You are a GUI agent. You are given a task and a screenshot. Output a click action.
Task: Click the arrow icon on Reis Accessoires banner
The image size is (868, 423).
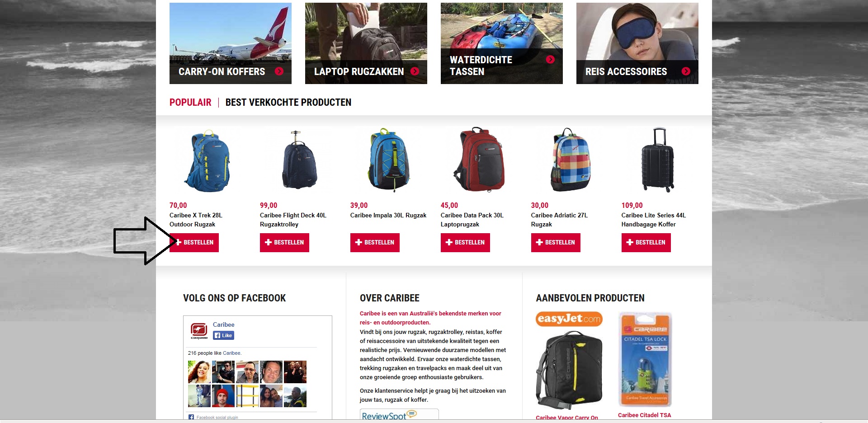[686, 71]
